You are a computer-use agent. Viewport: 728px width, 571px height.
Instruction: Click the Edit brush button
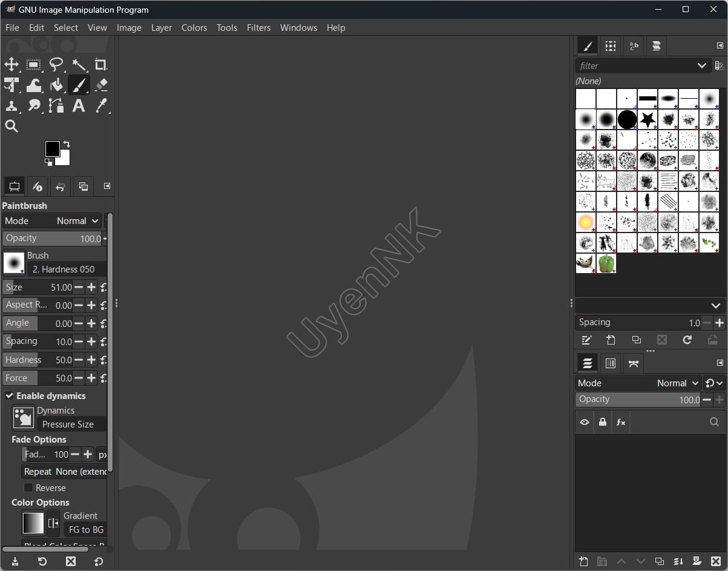point(585,340)
